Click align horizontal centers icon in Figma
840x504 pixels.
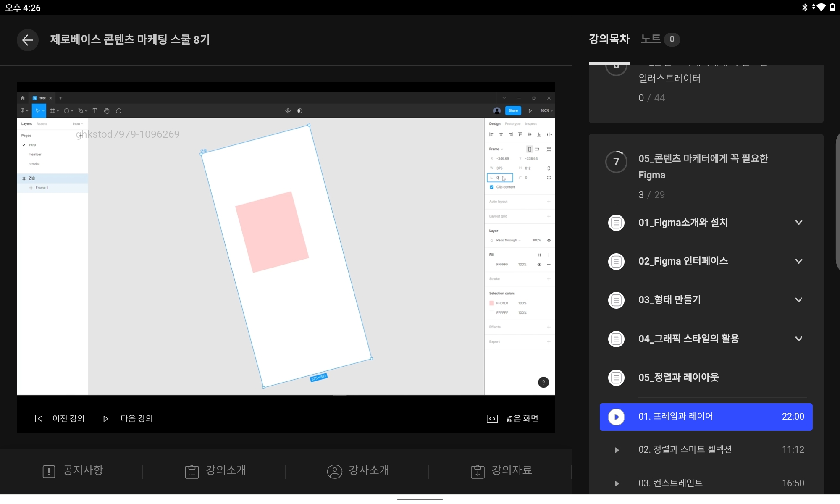[501, 134]
